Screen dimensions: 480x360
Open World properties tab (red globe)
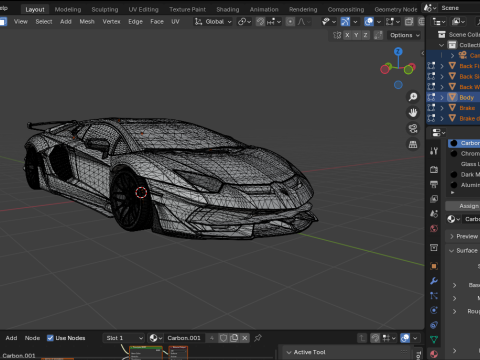pos(434,228)
